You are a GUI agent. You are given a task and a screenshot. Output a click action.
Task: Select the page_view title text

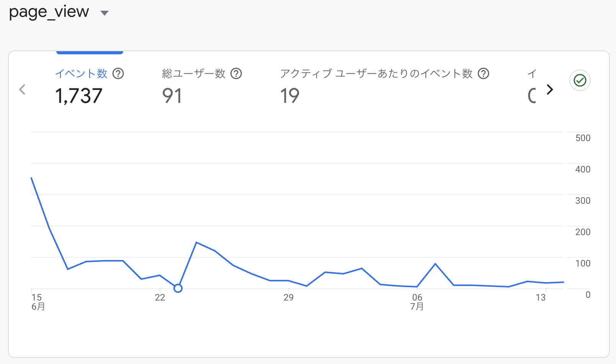pyautogui.click(x=49, y=12)
